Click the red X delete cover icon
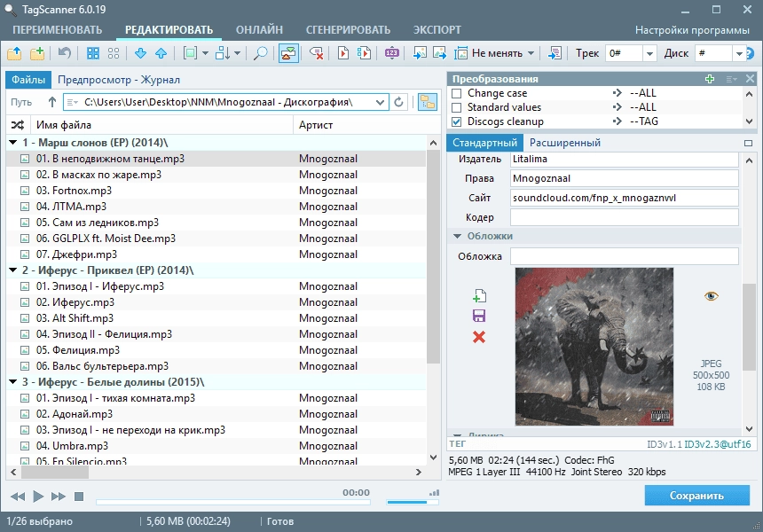The width and height of the screenshot is (763, 532). pyautogui.click(x=479, y=337)
